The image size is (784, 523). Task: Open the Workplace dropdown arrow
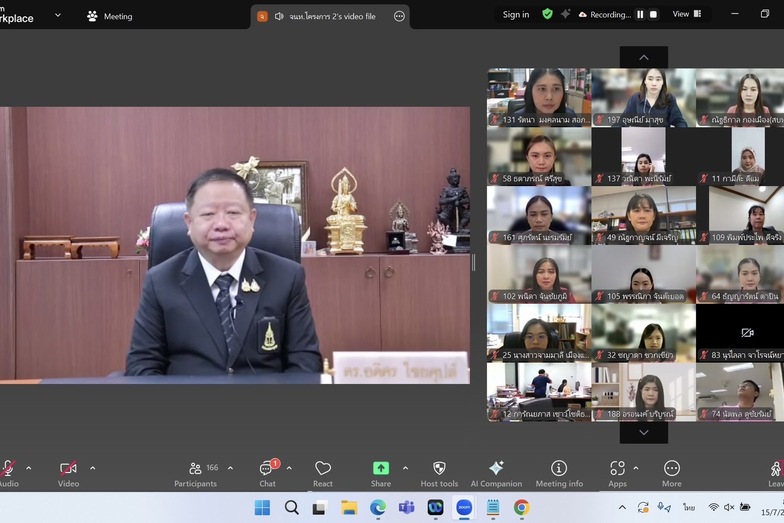pos(58,16)
